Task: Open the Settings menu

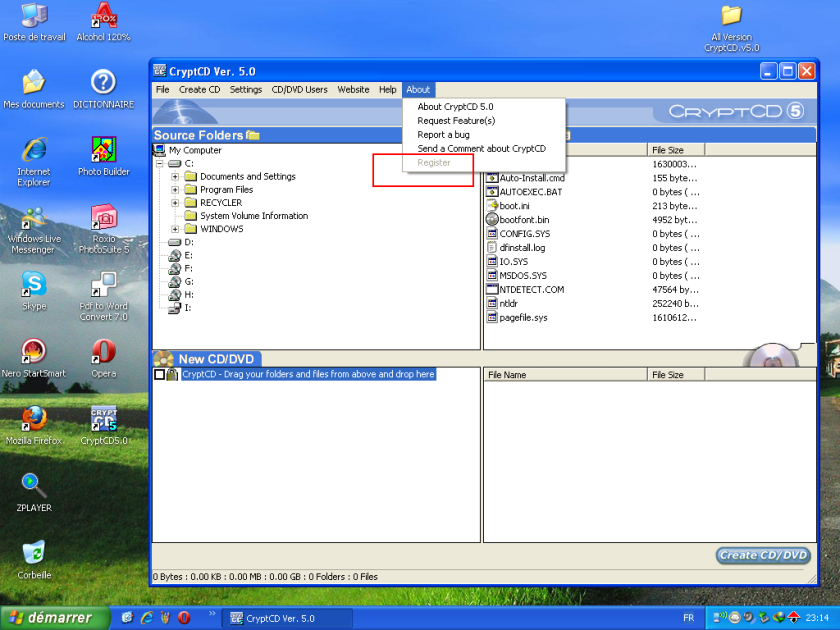Action: [x=246, y=89]
